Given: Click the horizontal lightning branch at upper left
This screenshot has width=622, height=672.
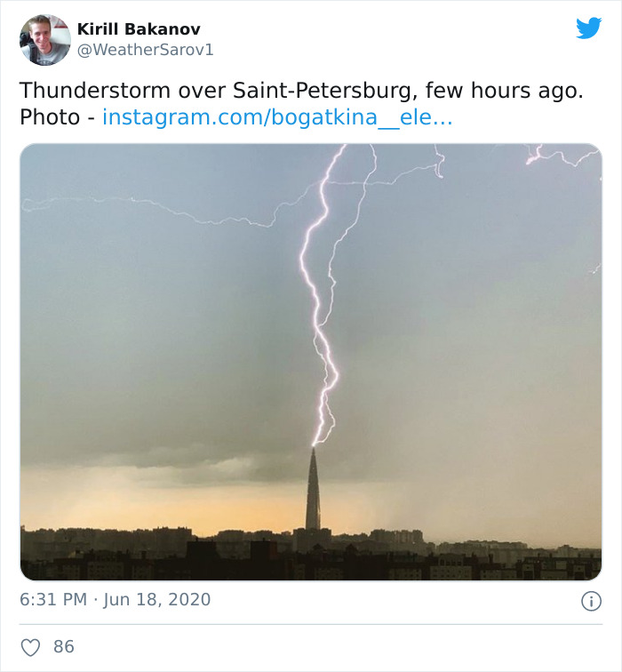Looking at the screenshot, I should (x=160, y=209).
